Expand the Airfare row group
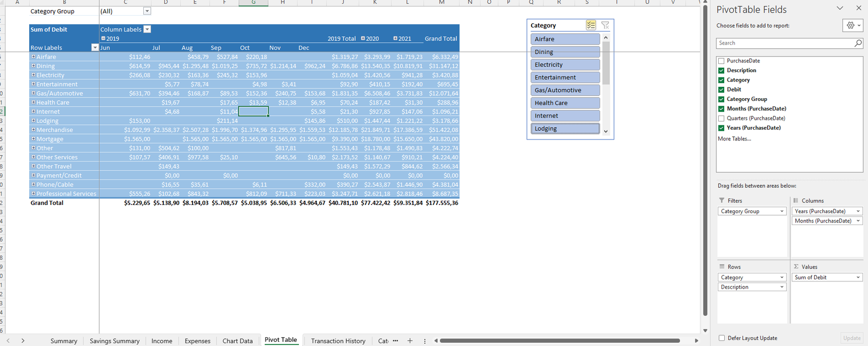The image size is (868, 346). (33, 56)
